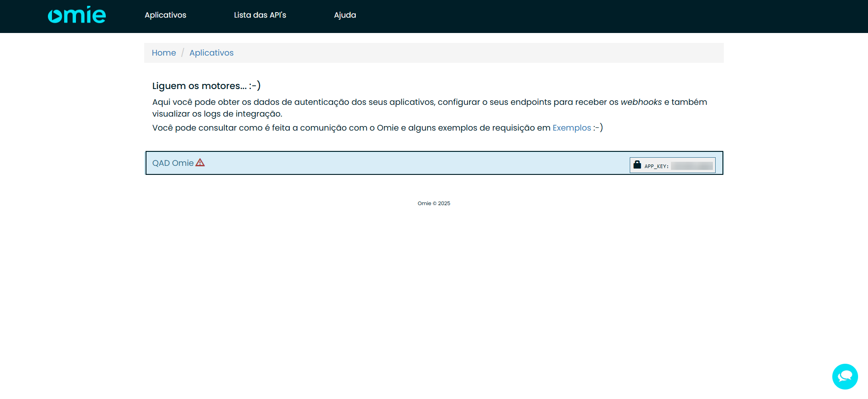Click the 'Liguem os motores... :-)' heading
Viewport: 868px width, 399px height.
click(207, 86)
